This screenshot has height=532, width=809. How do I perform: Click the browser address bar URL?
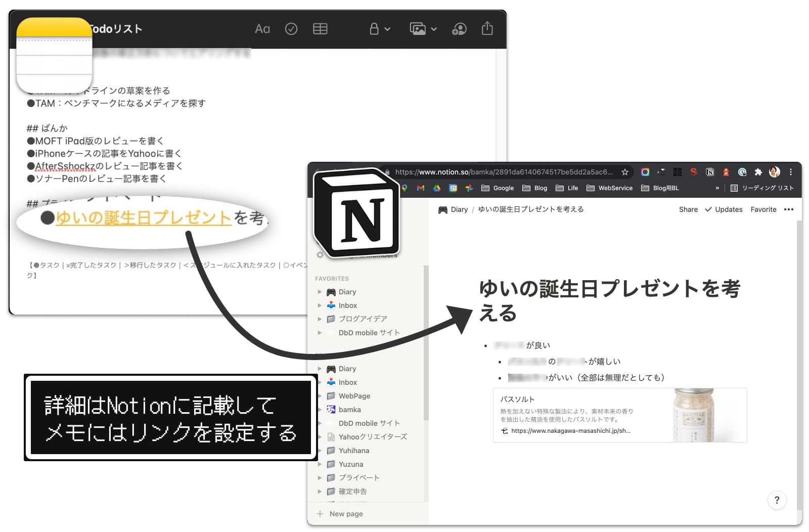tap(504, 172)
